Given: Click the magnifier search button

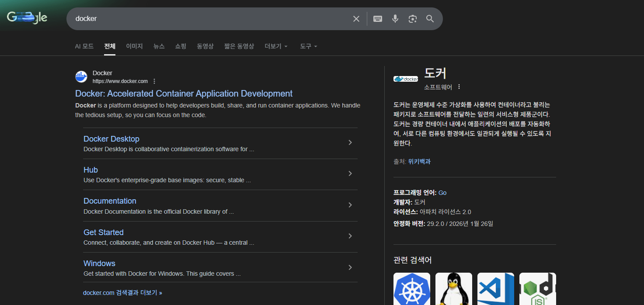Looking at the screenshot, I should coord(430,19).
